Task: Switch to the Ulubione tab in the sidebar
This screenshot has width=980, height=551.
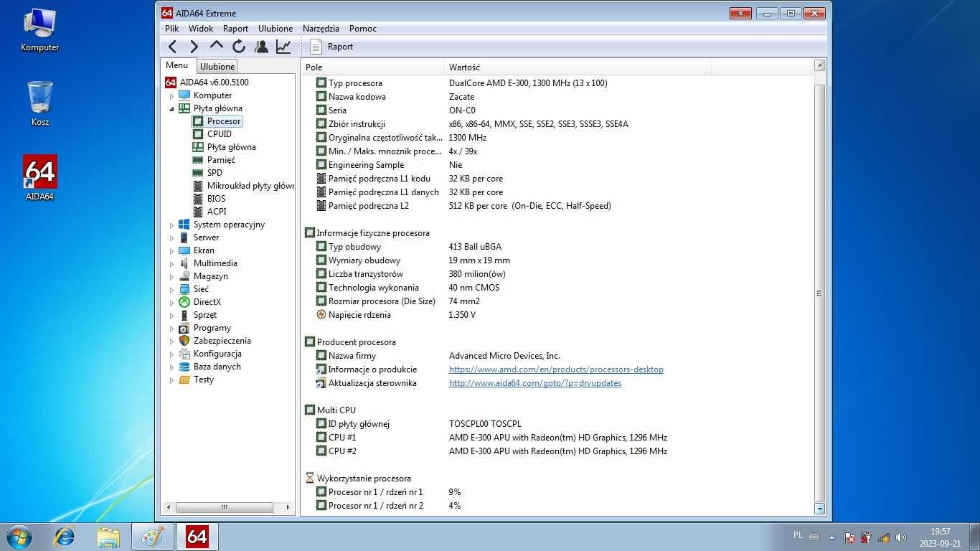Action: pyautogui.click(x=217, y=67)
